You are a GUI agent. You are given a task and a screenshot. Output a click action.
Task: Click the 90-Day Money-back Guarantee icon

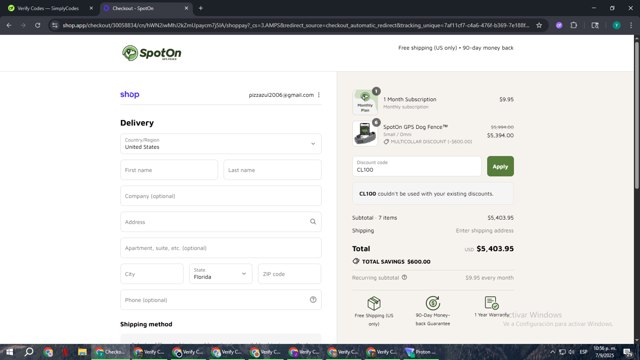pos(433,303)
